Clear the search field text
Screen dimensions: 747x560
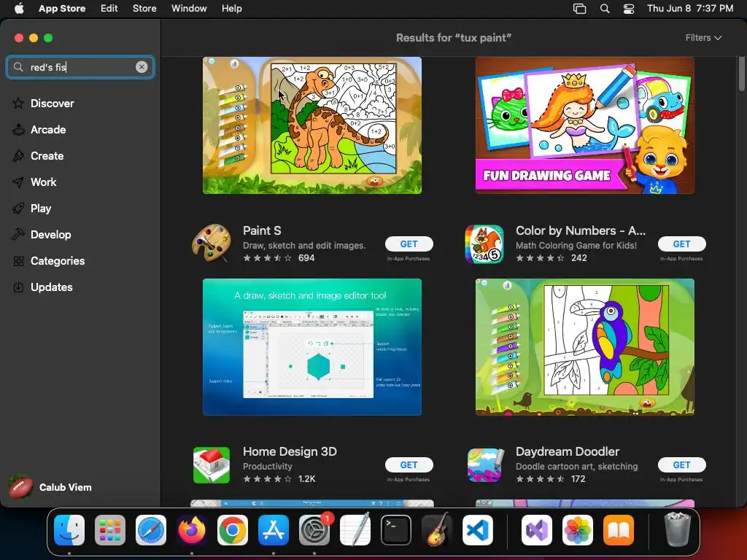142,67
